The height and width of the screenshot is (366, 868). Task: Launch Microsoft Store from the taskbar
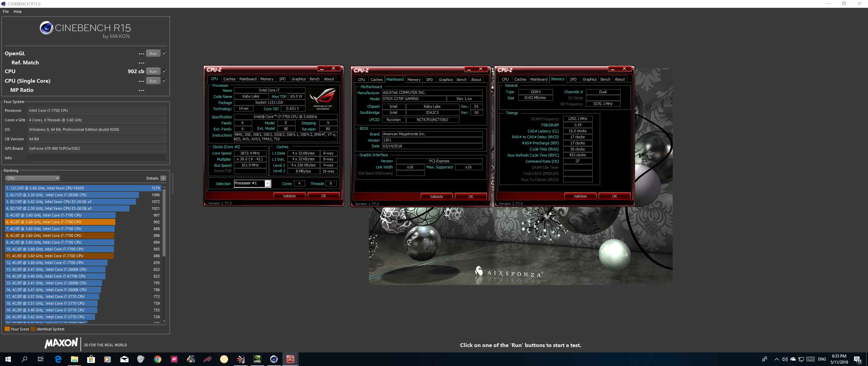[91, 359]
